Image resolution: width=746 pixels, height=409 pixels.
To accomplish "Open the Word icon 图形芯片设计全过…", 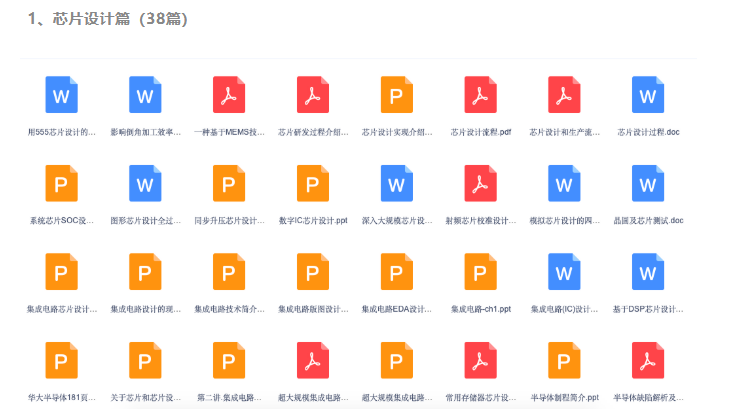I will (x=145, y=184).
